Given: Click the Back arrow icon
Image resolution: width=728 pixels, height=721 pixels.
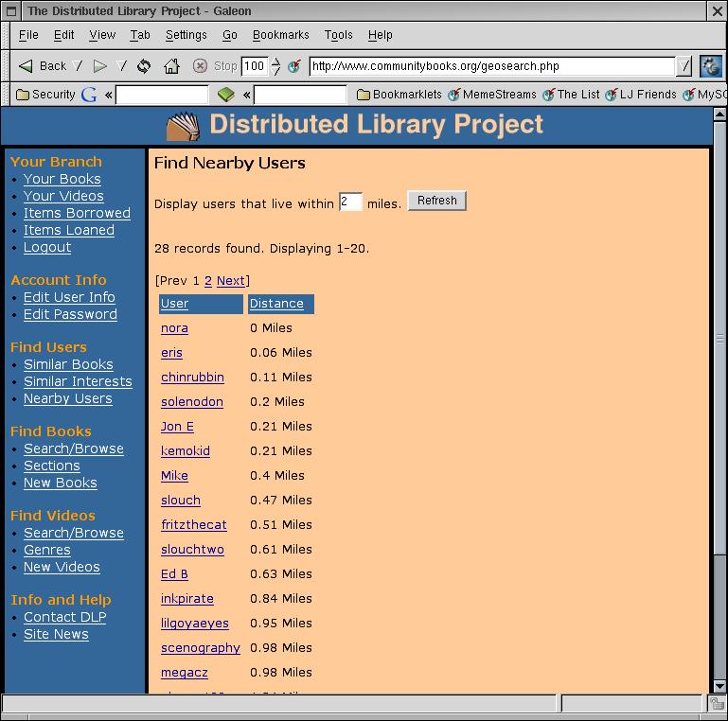Looking at the screenshot, I should coord(26,66).
